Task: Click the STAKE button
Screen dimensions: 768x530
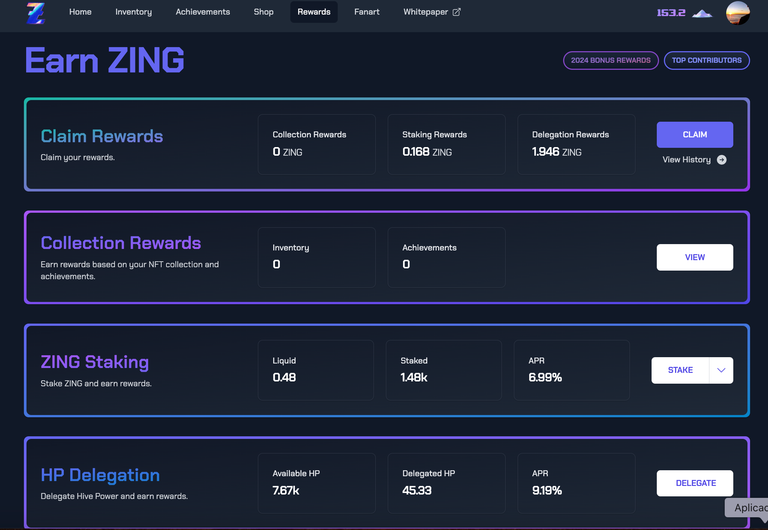Action: (x=680, y=370)
